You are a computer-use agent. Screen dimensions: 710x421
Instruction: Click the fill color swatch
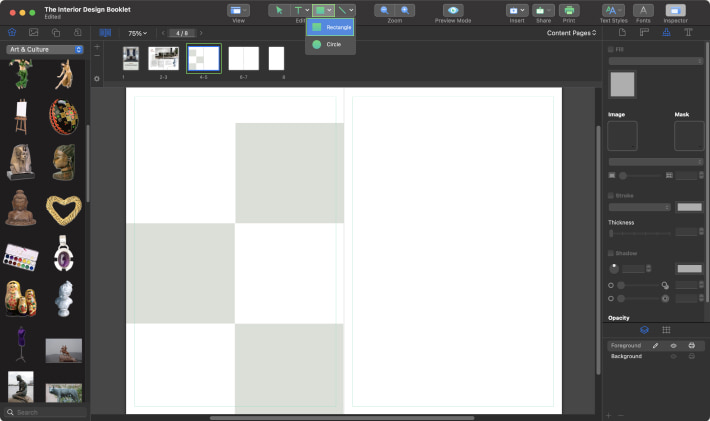tap(622, 84)
